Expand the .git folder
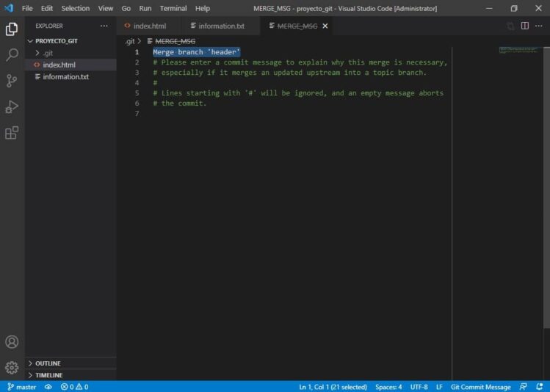This screenshot has width=550, height=392. (x=47, y=53)
